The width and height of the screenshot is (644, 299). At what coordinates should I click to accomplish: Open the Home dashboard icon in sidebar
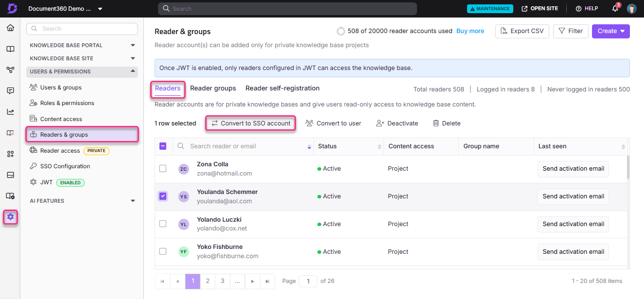point(11,28)
